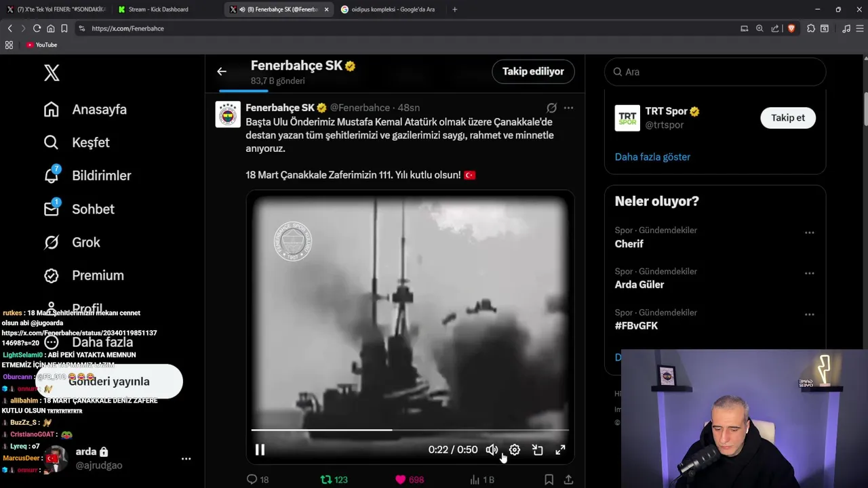
Task: Toggle picture-in-picture for the video
Action: tap(538, 450)
